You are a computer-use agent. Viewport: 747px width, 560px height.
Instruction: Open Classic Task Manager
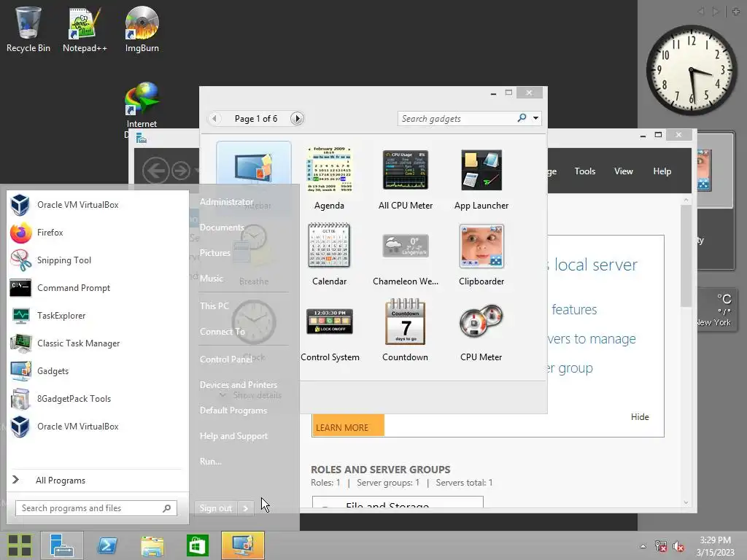98,343
